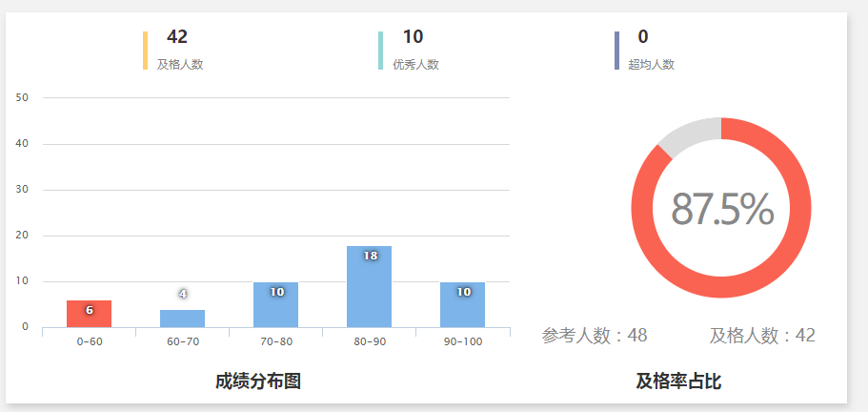Click the 及格率占比 chart title
Screen dimensions: 868x412
678,381
